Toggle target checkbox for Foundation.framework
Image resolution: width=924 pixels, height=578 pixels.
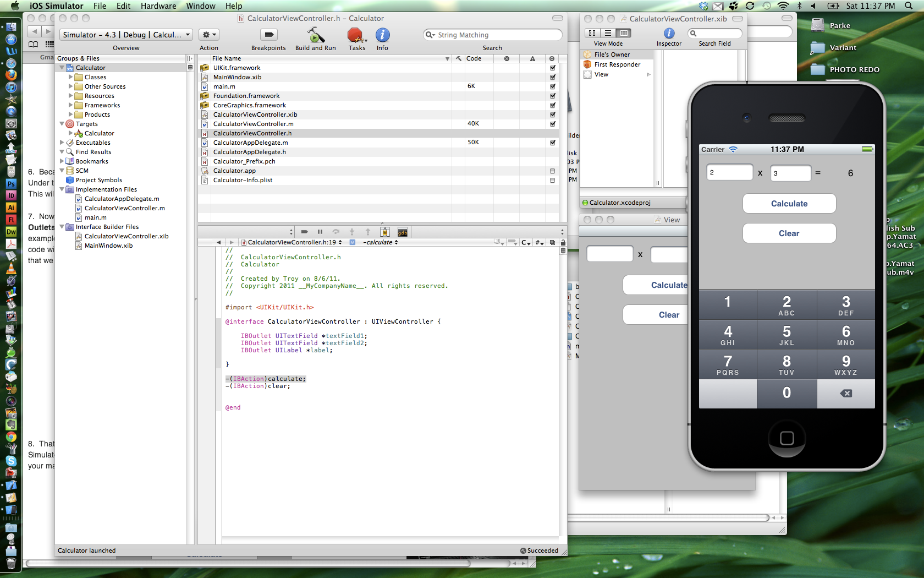point(553,96)
